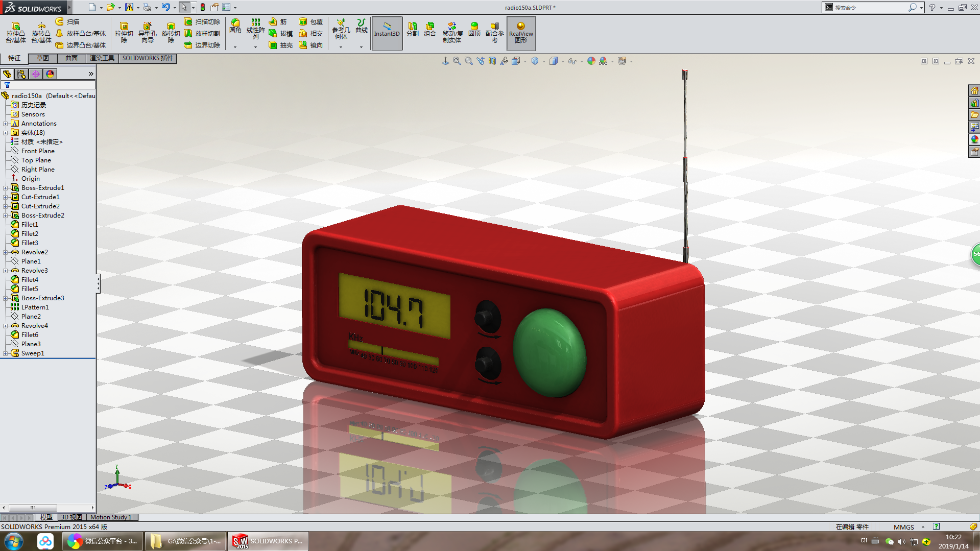Click the Combine (组合) tool
The height and width of the screenshot is (551, 980).
pos(430,29)
